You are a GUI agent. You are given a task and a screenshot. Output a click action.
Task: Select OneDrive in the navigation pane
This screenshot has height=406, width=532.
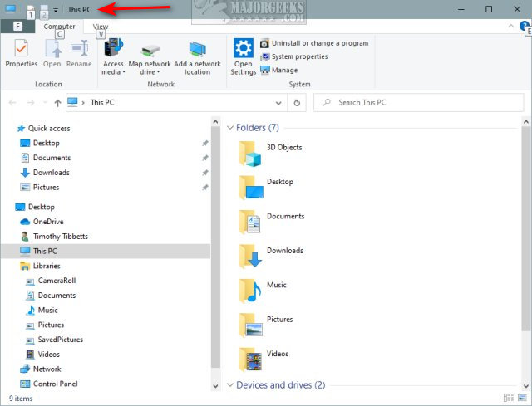(48, 222)
